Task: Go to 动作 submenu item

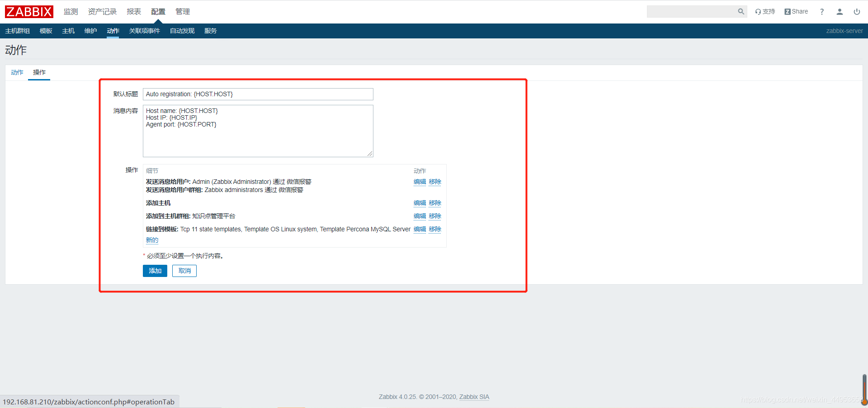Action: (x=113, y=31)
